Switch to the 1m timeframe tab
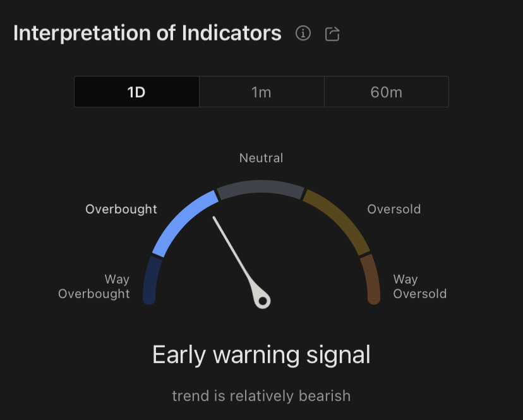523x420 pixels. (x=261, y=91)
